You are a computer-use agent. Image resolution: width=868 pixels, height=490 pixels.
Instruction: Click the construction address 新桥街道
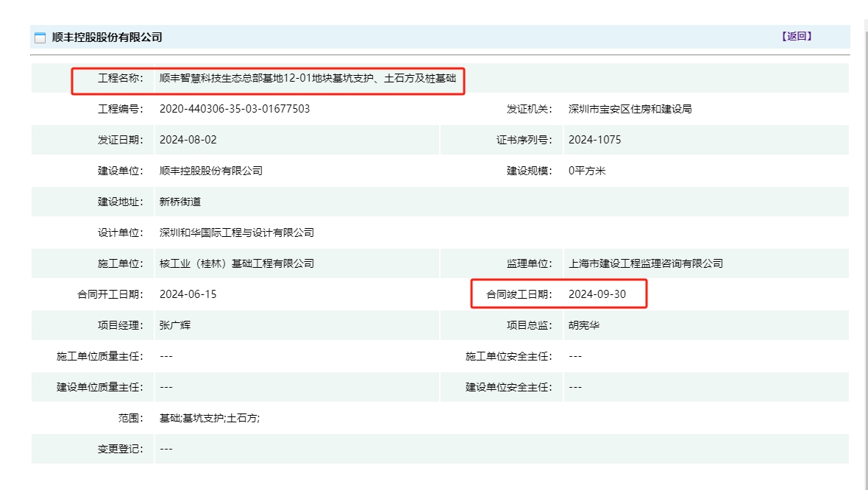[x=180, y=202]
